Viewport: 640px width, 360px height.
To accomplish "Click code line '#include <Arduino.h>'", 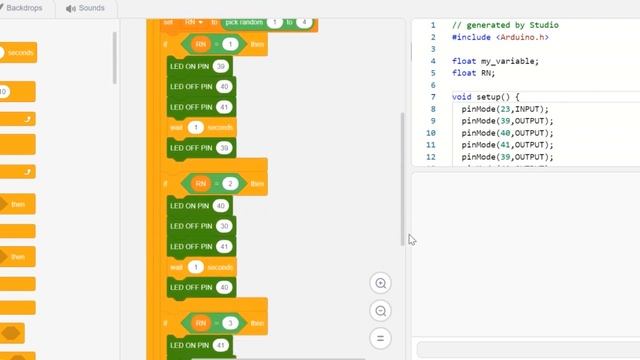I will [x=500, y=37].
